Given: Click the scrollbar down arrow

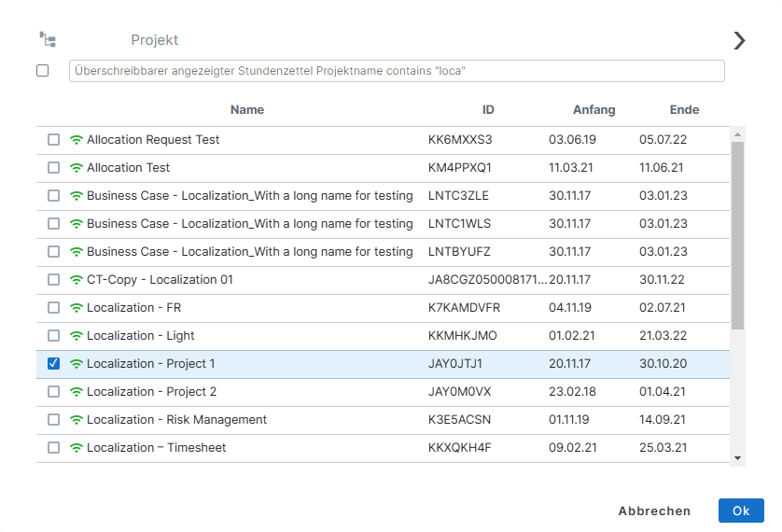Looking at the screenshot, I should point(737,458).
